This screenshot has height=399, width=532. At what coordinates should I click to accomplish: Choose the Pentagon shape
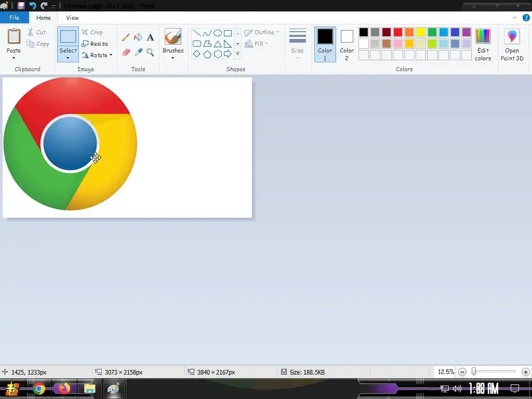tap(207, 54)
